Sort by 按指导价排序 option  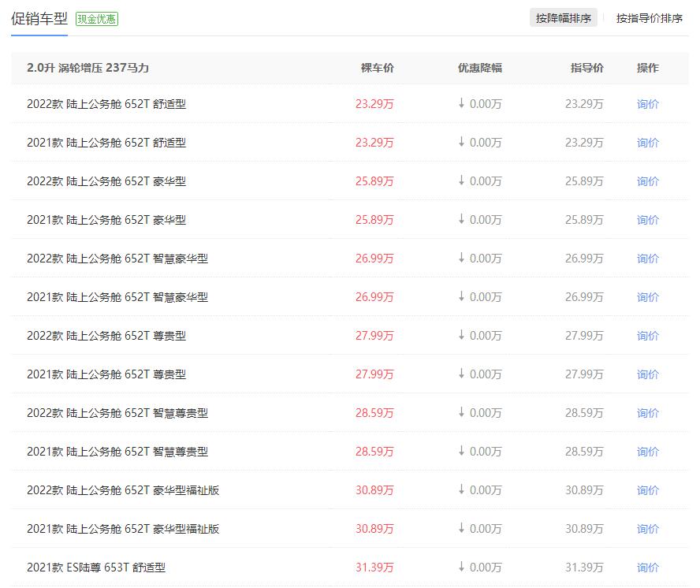(649, 18)
